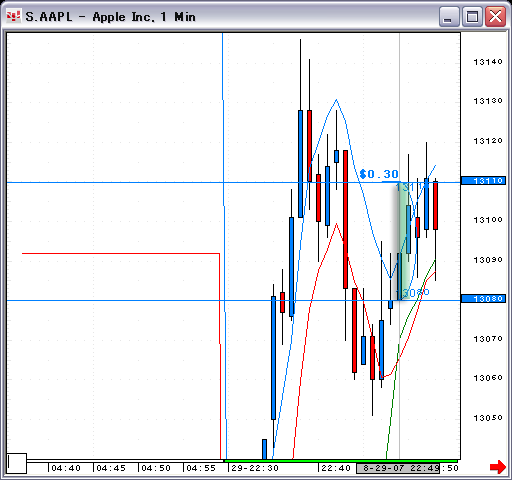Close the AAPL chart window

(495, 17)
